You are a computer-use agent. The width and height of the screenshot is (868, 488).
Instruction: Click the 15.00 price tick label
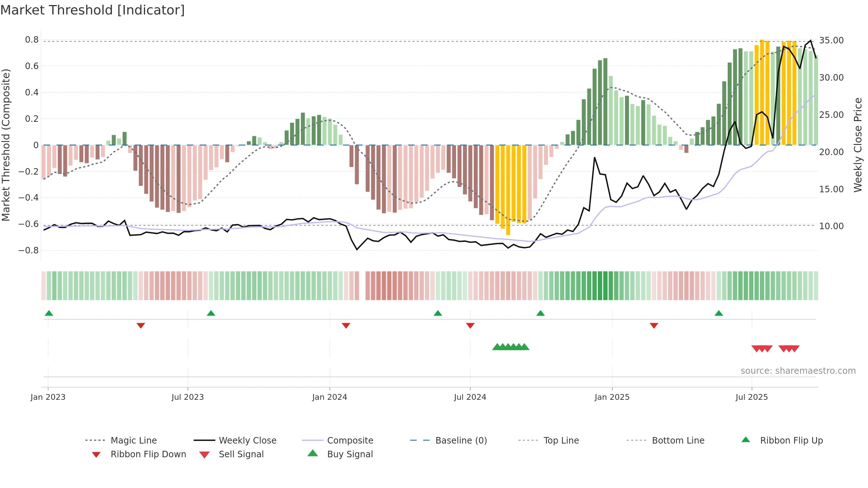831,189
